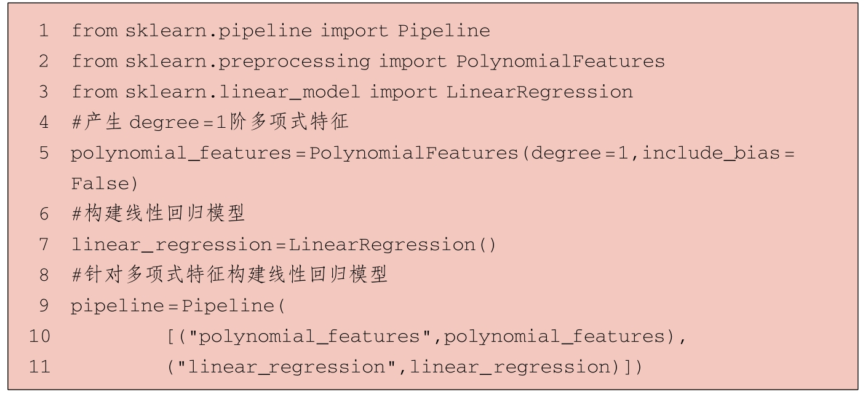The width and height of the screenshot is (868, 397).
Task: Select line number 7 in the gutter
Action: click(x=43, y=245)
